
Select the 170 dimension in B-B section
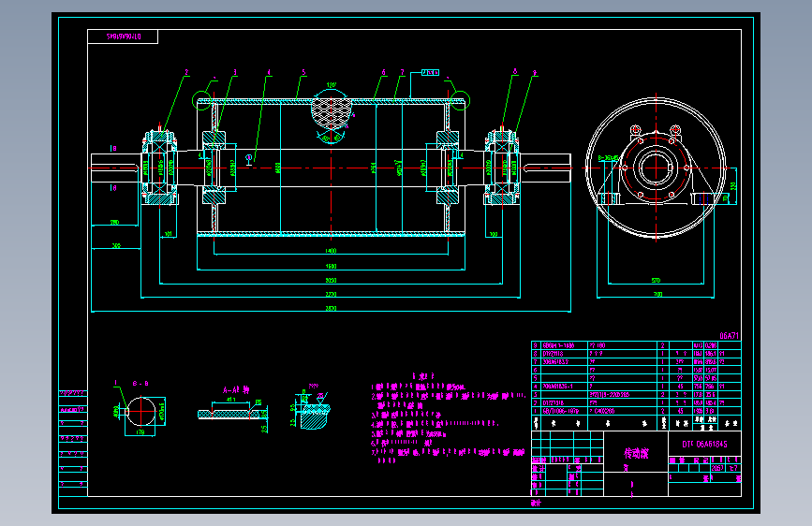[140, 432]
